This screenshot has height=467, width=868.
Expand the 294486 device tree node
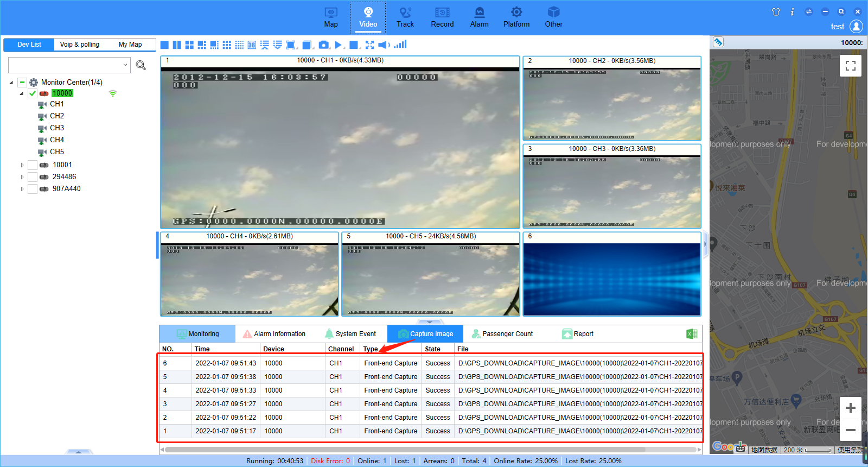pos(22,177)
